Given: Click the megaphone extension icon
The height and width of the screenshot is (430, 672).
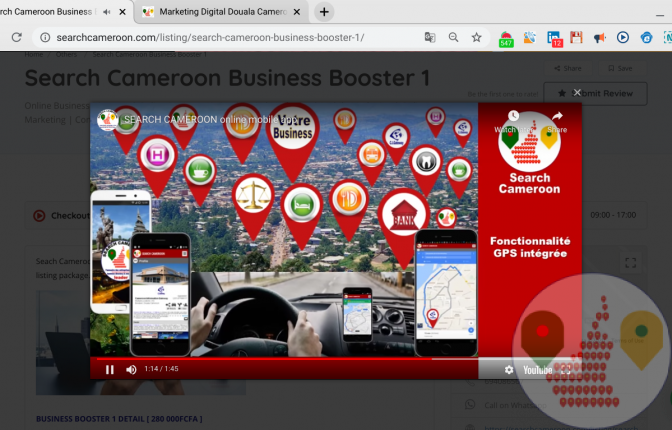Looking at the screenshot, I should coord(600,38).
